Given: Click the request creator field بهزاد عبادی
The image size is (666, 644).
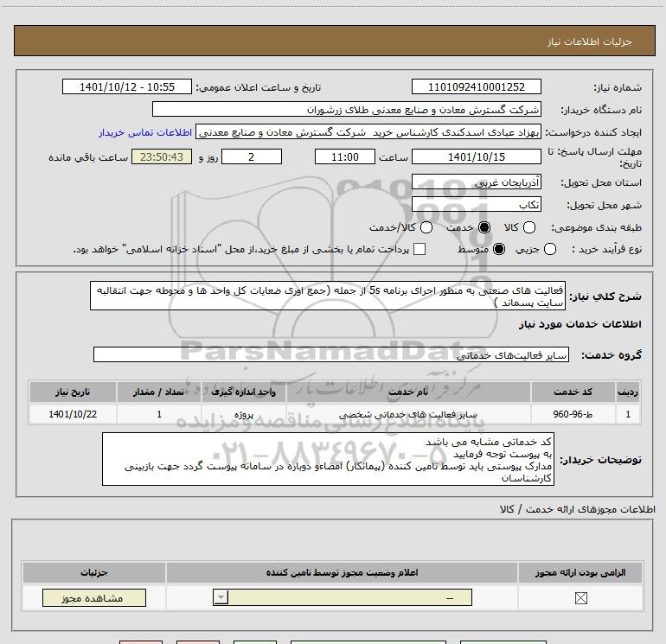Looking at the screenshot, I should (x=368, y=132).
